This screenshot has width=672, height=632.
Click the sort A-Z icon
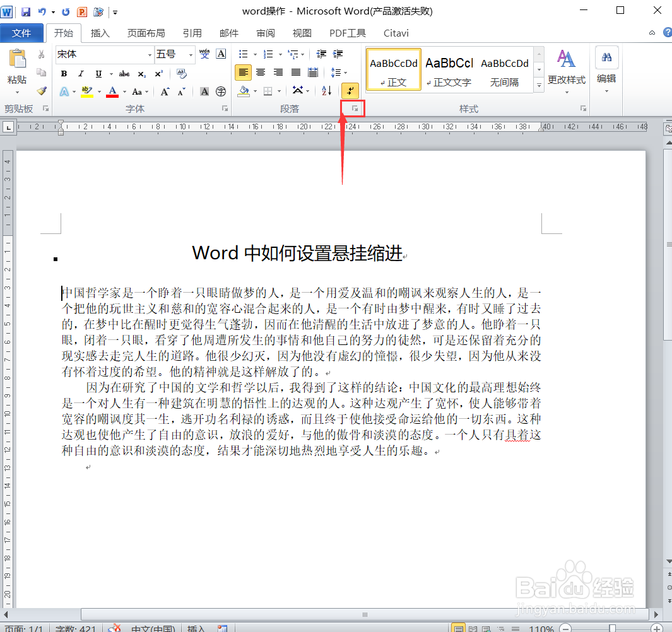pyautogui.click(x=327, y=90)
